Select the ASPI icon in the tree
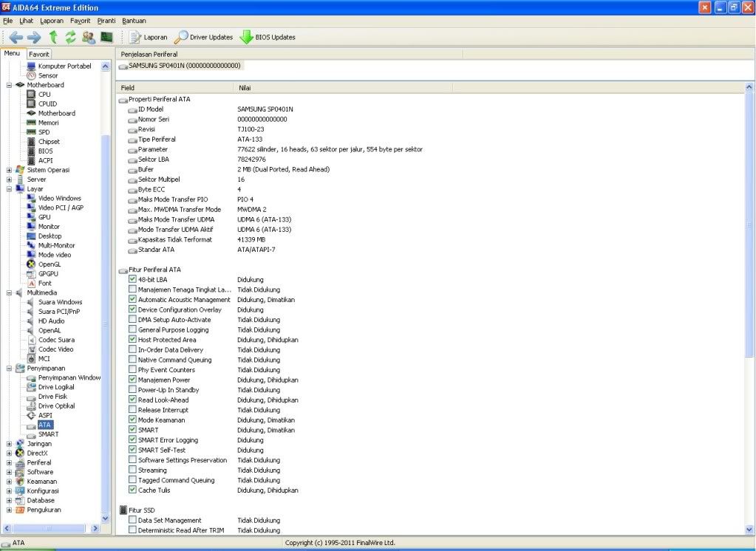756x551 pixels. (x=31, y=416)
